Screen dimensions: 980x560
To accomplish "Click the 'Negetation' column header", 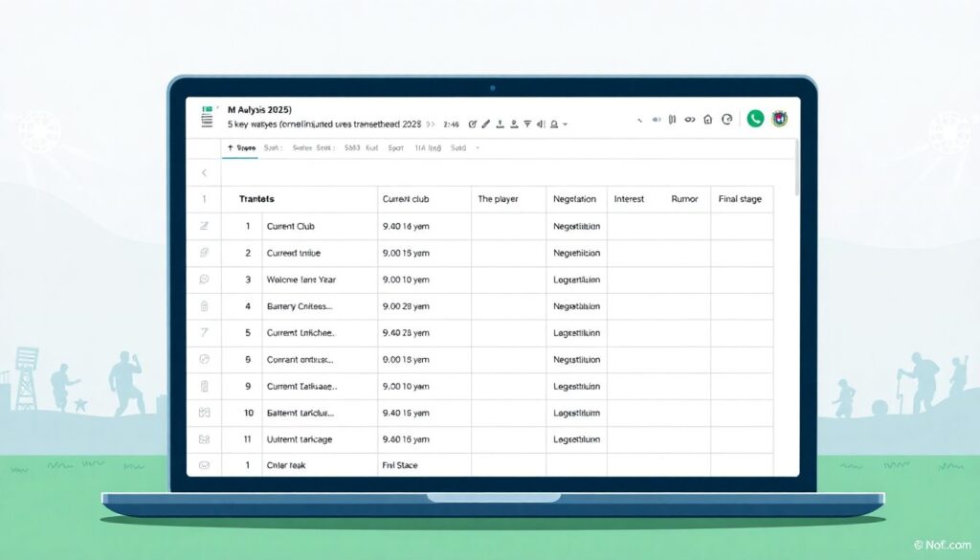I will (x=574, y=199).
